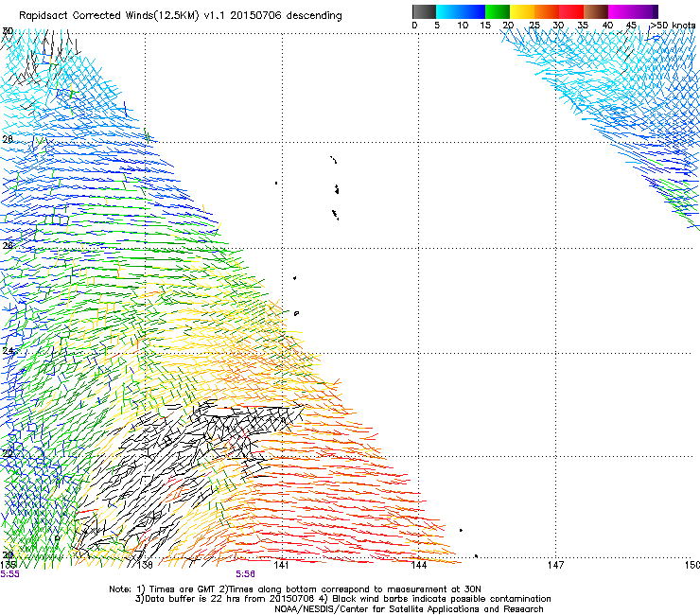This screenshot has height=615, width=700.
Task: Click the '35' legend scale label
Action: pyautogui.click(x=583, y=25)
